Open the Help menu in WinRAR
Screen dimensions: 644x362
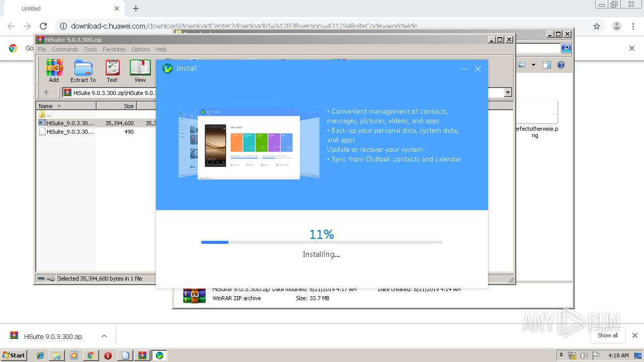(161, 49)
